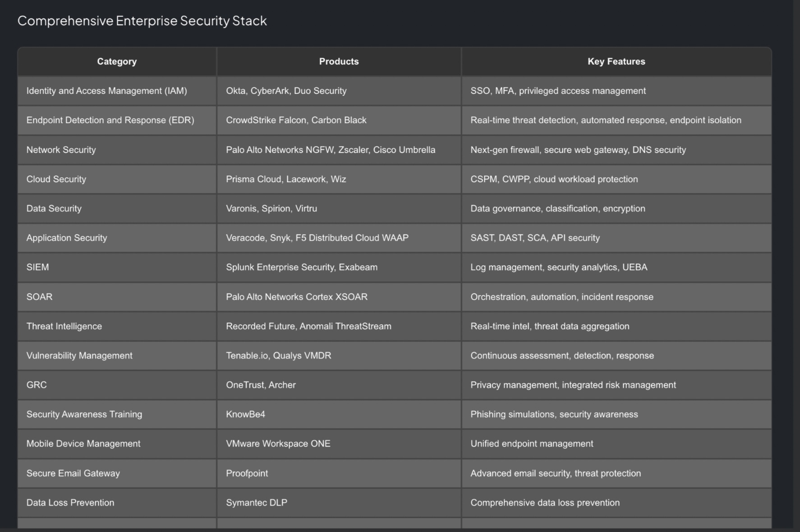Click Palo Alto Networks Cortex XSOAR cell
Screen dimensions: 800x532
coord(339,297)
